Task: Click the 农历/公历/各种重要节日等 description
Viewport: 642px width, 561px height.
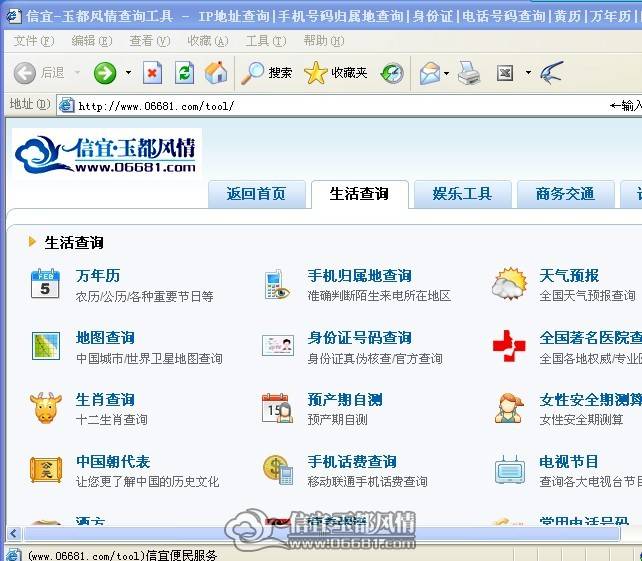Action: [145, 296]
